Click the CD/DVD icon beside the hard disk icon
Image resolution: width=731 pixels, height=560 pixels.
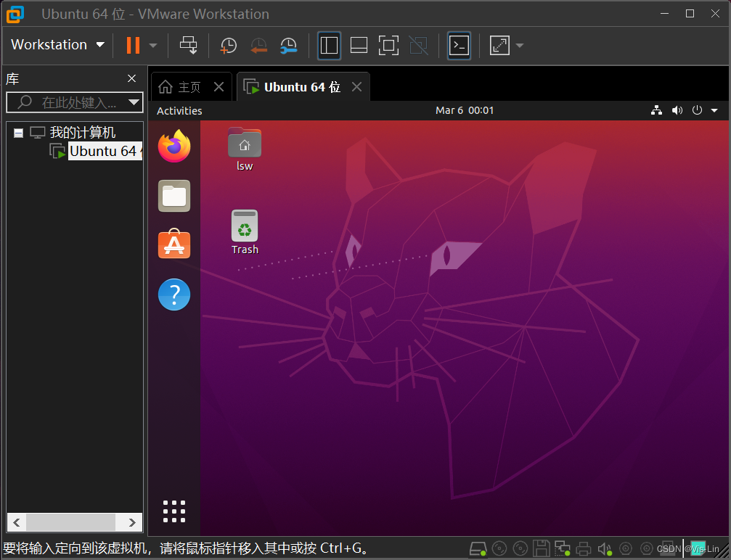point(499,549)
